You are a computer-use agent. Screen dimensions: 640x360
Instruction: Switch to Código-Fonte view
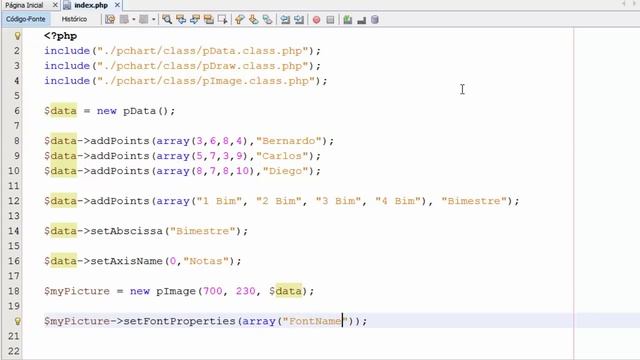pyautogui.click(x=26, y=19)
